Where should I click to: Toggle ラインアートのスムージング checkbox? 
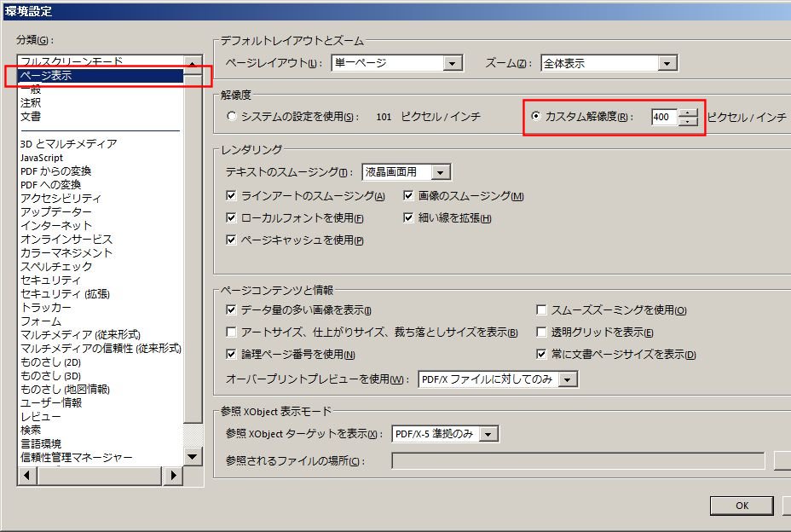click(231, 195)
